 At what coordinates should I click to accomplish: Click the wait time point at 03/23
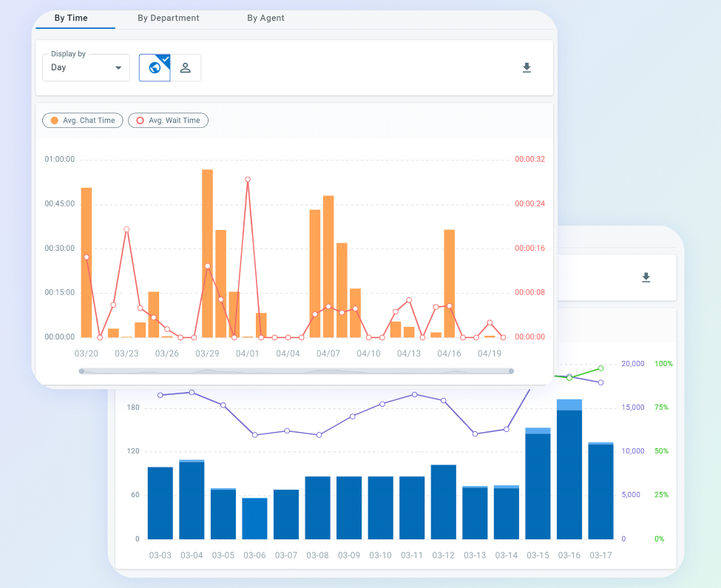pyautogui.click(x=126, y=229)
